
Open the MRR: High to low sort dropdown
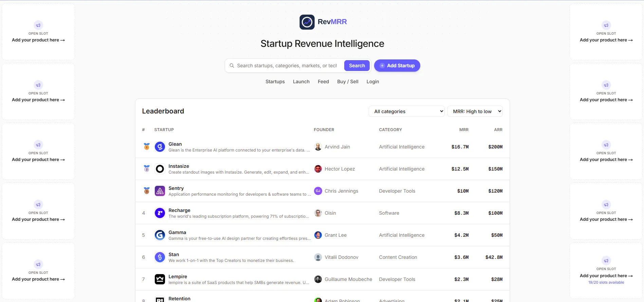475,111
